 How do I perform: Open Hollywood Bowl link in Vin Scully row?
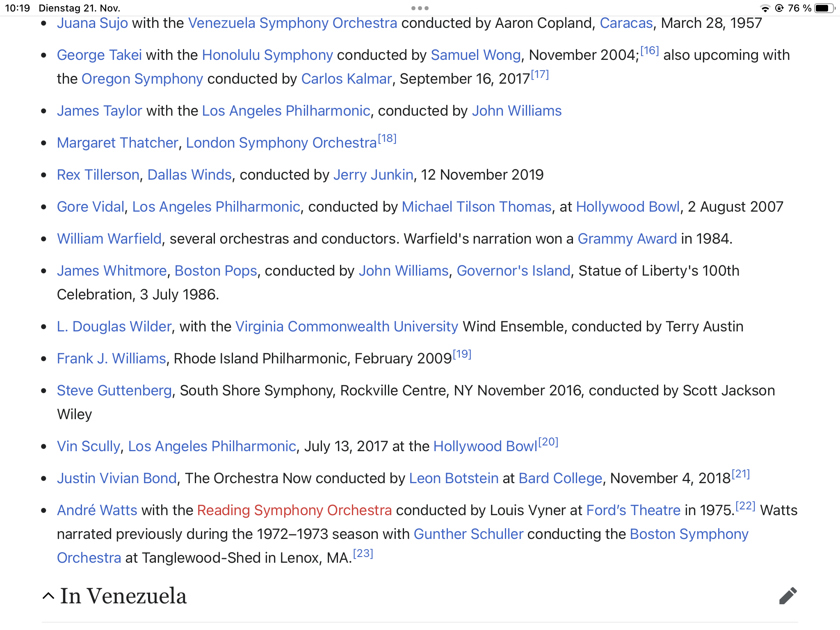coord(485,446)
